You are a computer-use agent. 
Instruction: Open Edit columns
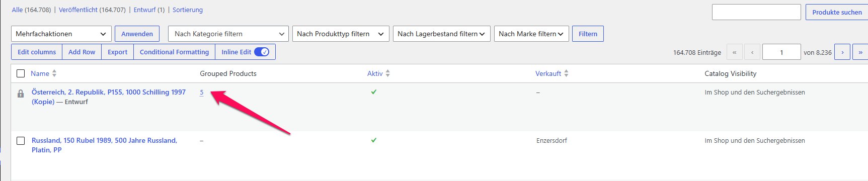[37, 52]
